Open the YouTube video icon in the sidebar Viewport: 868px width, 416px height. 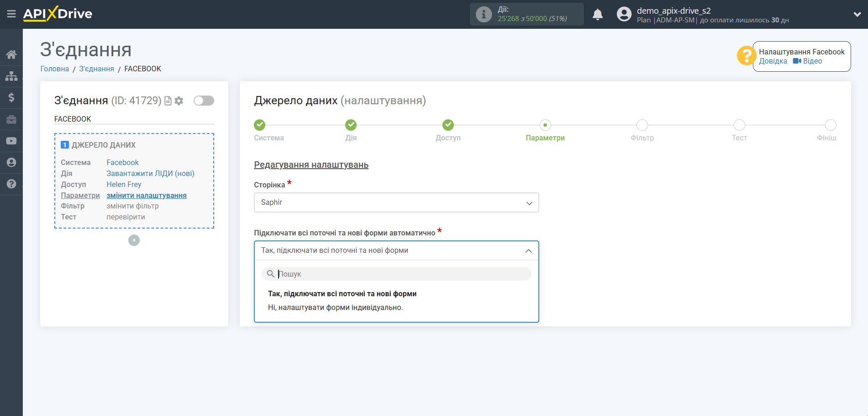pyautogui.click(x=11, y=140)
